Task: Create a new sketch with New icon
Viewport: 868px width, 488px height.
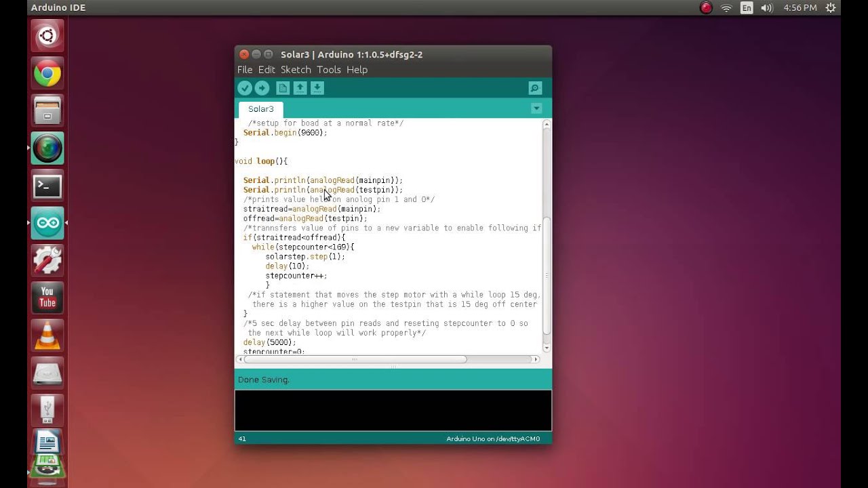Action: [283, 88]
